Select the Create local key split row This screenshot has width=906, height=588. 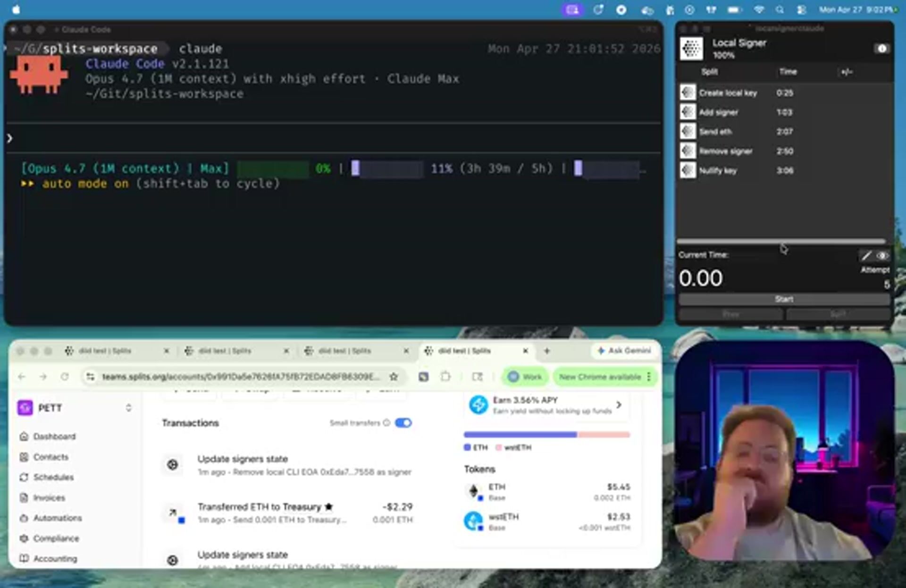[784, 92]
